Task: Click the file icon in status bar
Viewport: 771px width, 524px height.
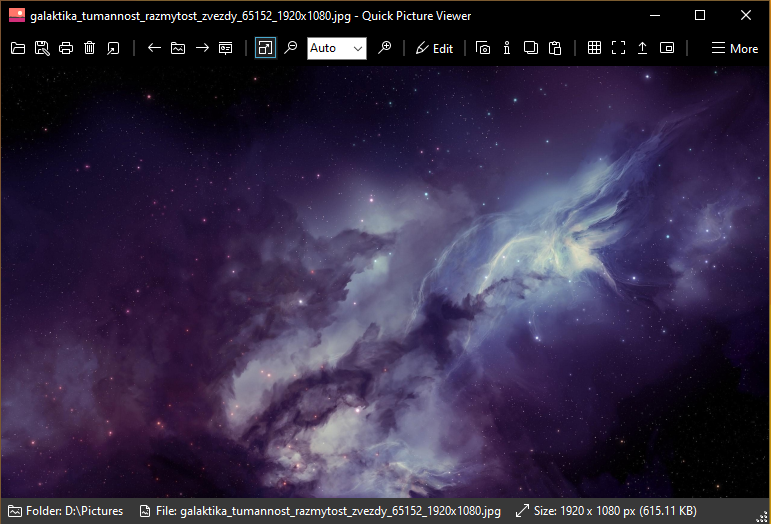Action: click(145, 511)
